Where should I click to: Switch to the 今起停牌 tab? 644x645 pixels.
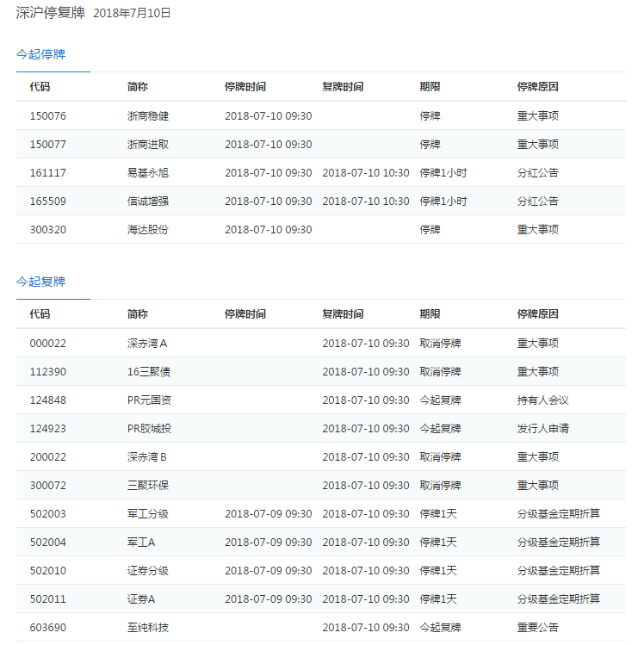pyautogui.click(x=40, y=54)
